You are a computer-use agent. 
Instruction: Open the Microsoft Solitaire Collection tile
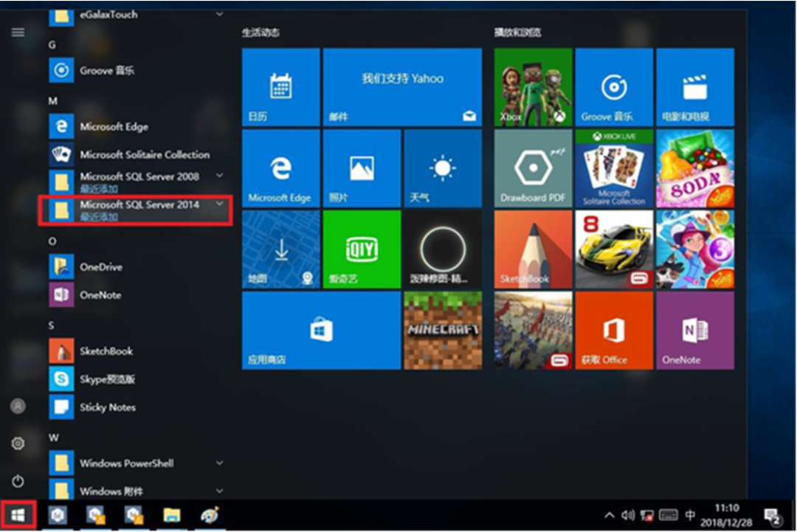(x=614, y=168)
